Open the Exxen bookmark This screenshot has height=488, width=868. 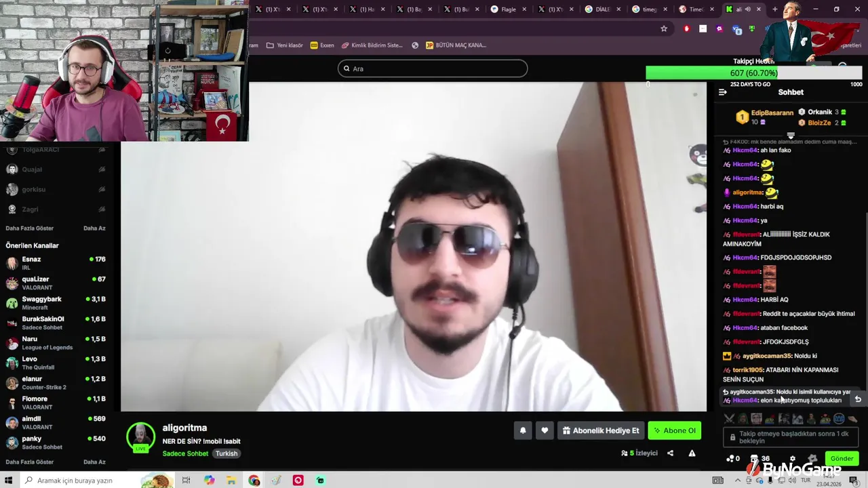[322, 45]
